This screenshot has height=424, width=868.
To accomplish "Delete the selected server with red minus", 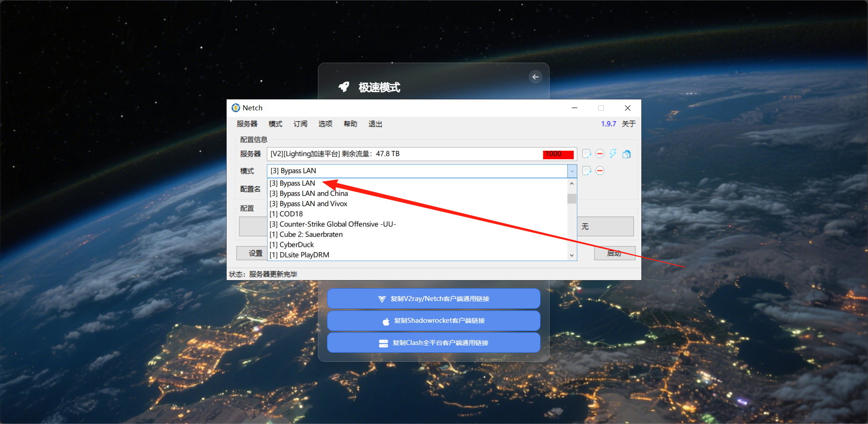I will point(600,154).
